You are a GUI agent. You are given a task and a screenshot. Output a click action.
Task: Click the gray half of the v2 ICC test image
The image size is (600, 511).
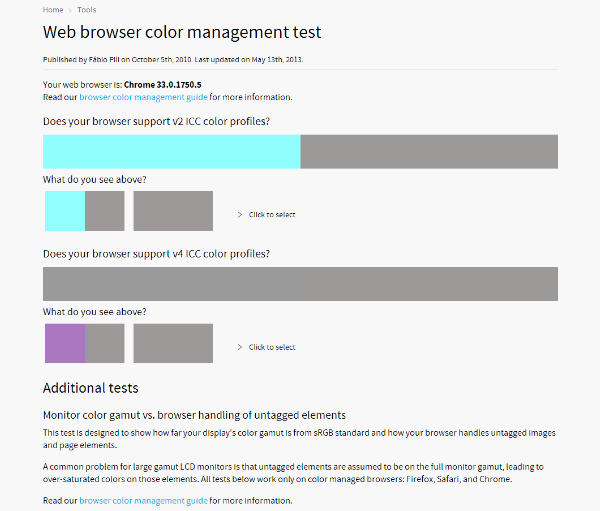(428, 151)
